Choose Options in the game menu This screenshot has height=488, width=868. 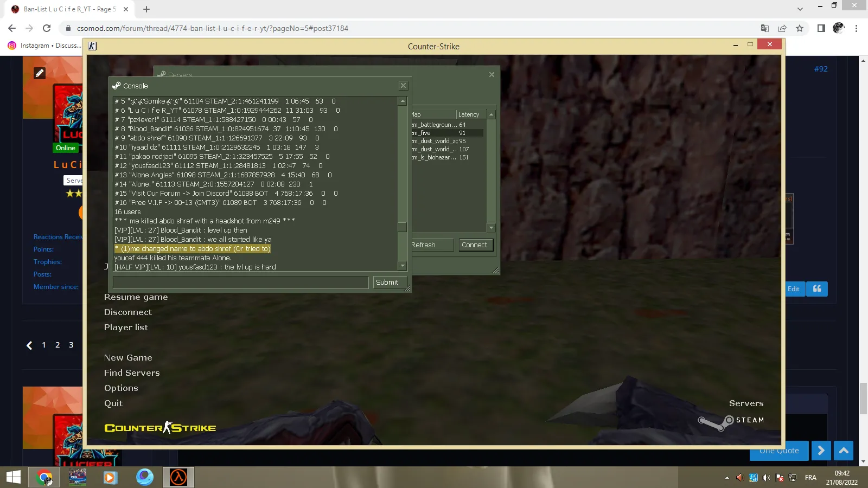point(121,388)
